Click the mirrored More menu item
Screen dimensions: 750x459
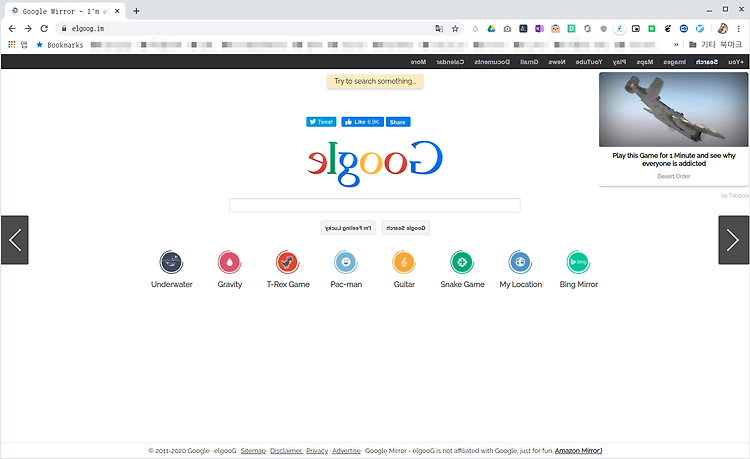(x=418, y=62)
